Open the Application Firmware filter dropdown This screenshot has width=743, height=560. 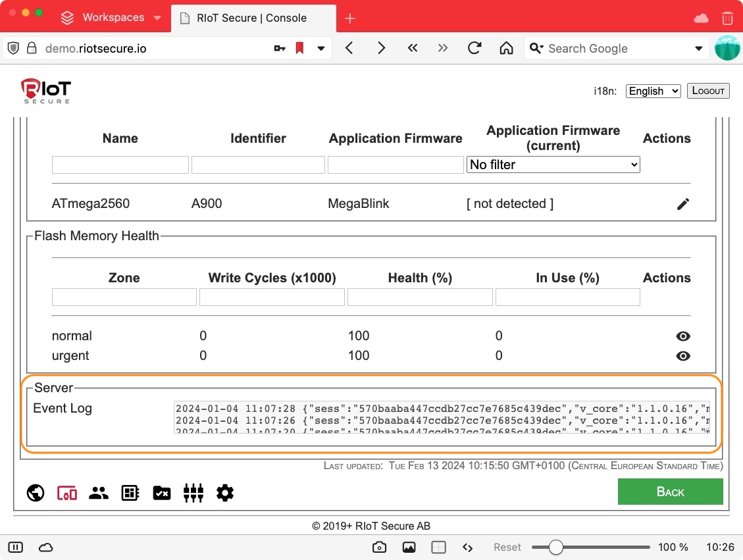point(553,165)
